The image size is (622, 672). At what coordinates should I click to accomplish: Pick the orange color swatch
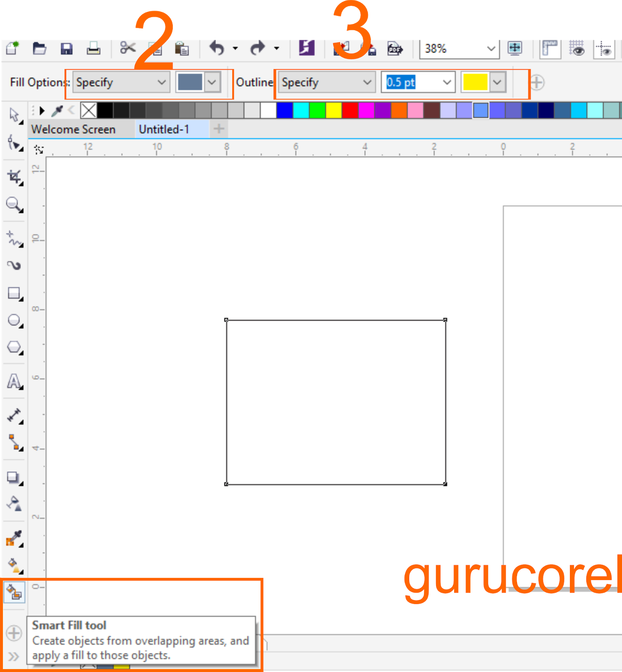click(399, 111)
